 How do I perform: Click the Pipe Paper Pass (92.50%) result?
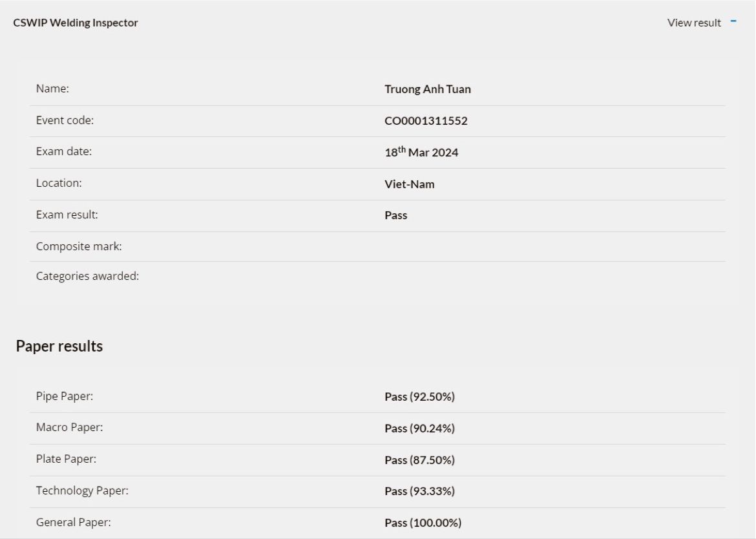[x=419, y=397]
